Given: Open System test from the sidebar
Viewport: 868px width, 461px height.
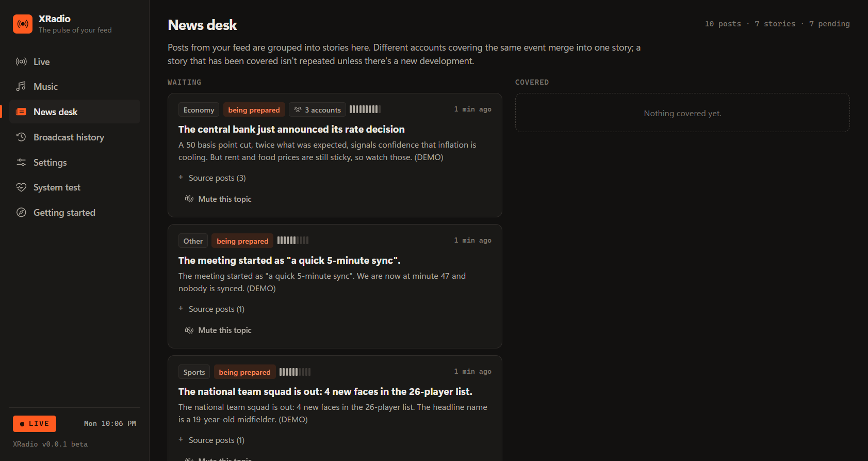Looking at the screenshot, I should [x=75, y=187].
